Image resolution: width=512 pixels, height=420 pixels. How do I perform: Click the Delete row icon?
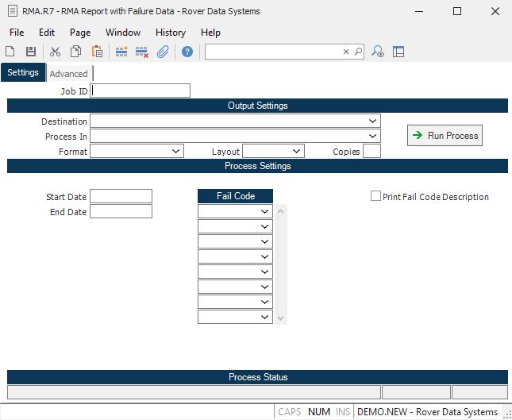pyautogui.click(x=142, y=52)
